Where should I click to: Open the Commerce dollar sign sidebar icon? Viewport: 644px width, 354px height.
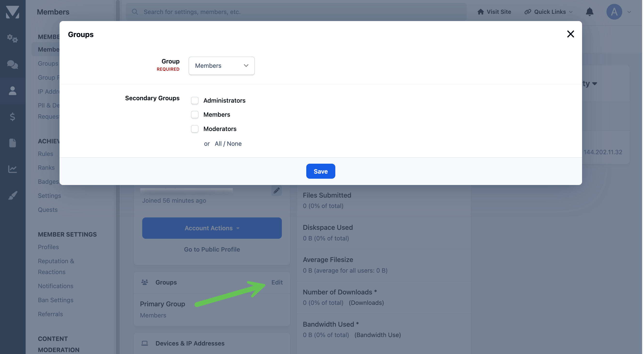pos(12,116)
